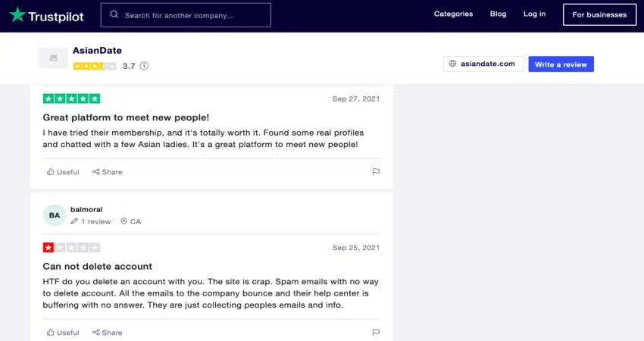Mark the 'Great platform' review as Useful
This screenshot has width=644, height=341.
tap(63, 172)
